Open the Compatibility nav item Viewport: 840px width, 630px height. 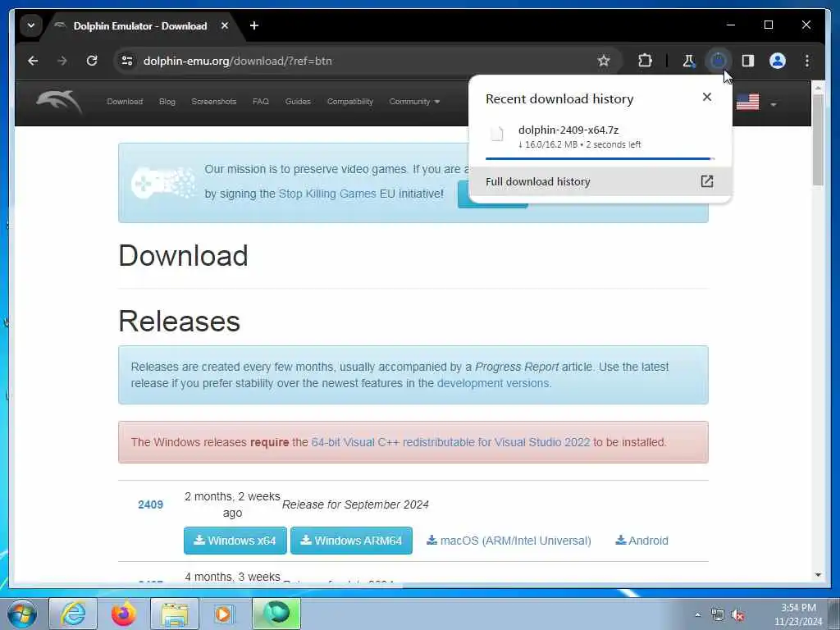click(x=349, y=101)
